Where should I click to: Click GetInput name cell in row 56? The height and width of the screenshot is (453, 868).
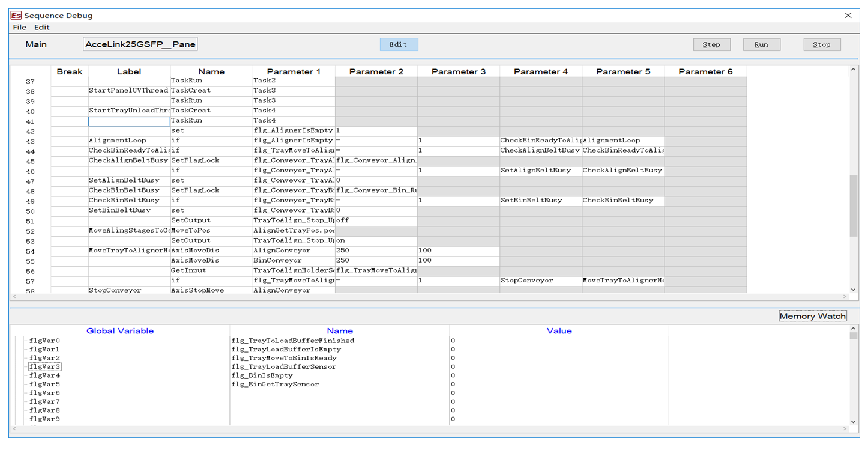coord(211,270)
